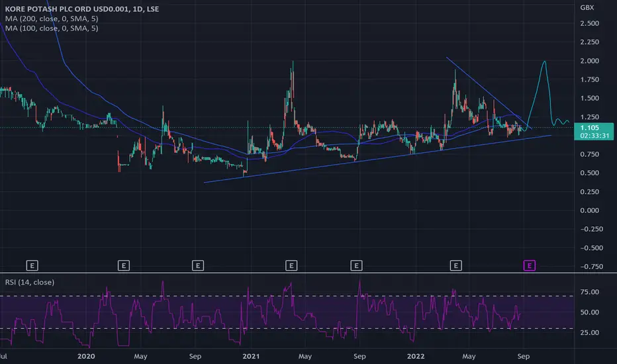This screenshot has height=364, width=617.
Task: Click the 2.000 price axis label
Action: point(589,61)
